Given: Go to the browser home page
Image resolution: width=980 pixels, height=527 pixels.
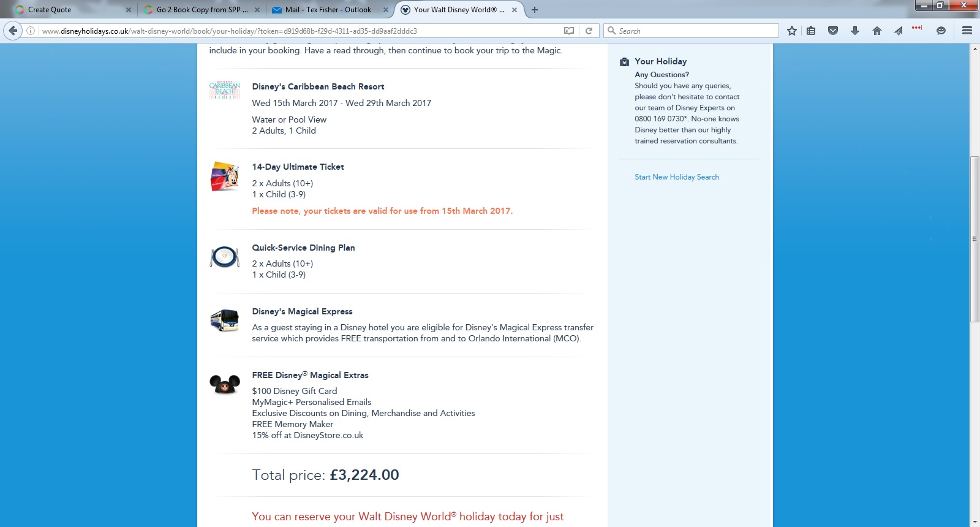Looking at the screenshot, I should 877,31.
